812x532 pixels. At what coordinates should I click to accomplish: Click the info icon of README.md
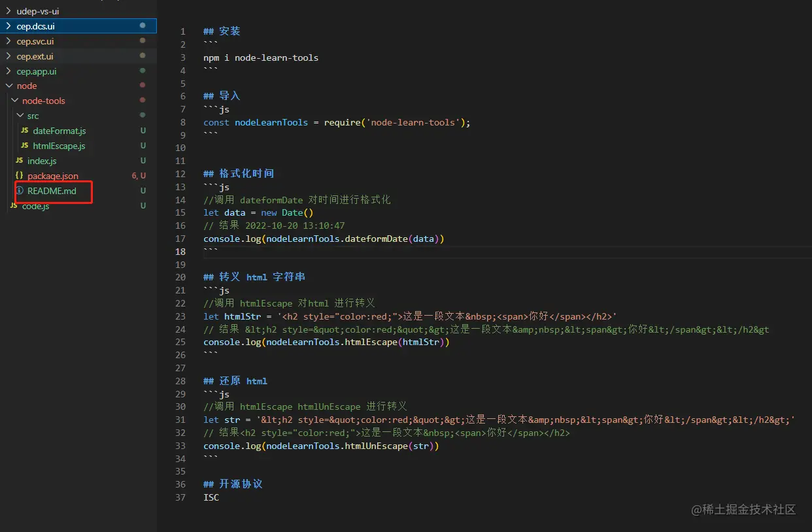(x=20, y=191)
